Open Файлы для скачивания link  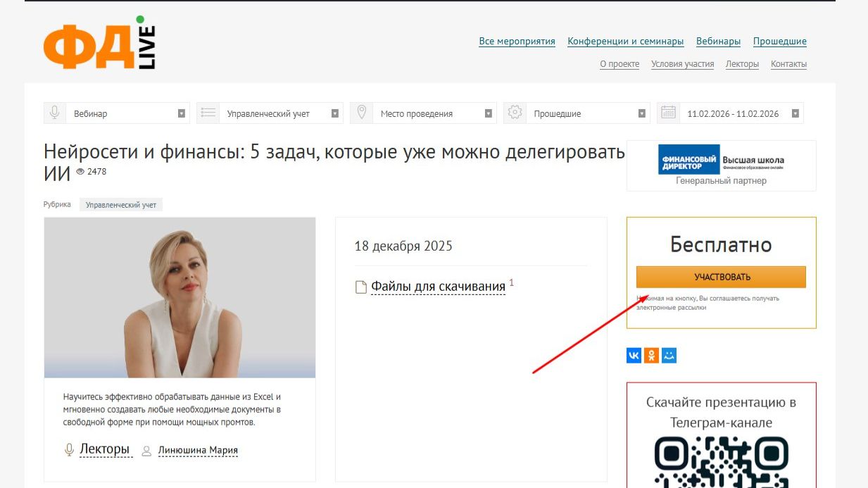(x=439, y=287)
